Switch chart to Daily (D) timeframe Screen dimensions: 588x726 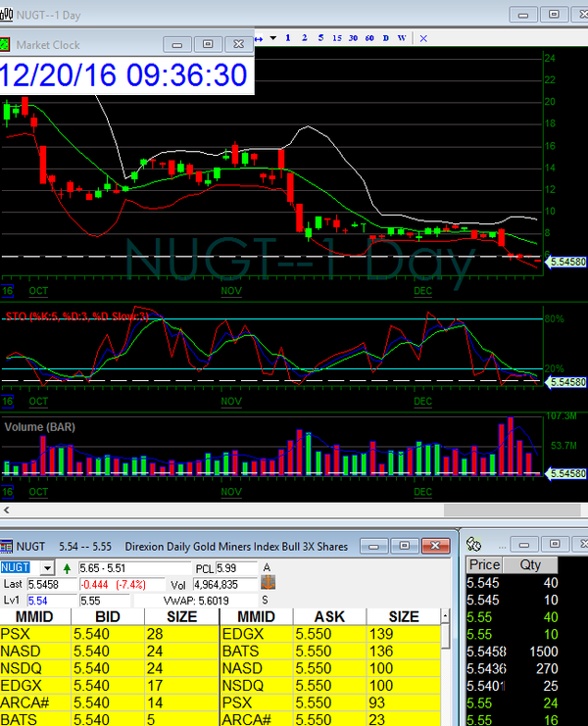(385, 38)
